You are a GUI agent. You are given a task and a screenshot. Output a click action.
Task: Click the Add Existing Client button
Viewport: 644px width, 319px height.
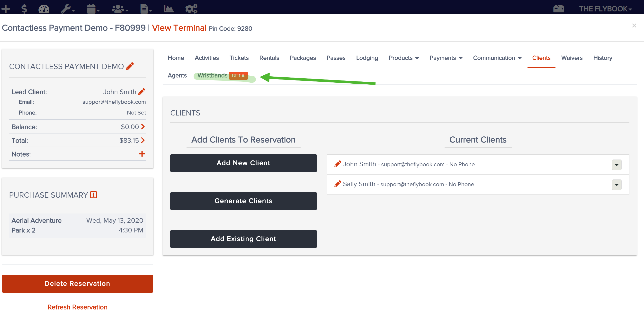(243, 239)
